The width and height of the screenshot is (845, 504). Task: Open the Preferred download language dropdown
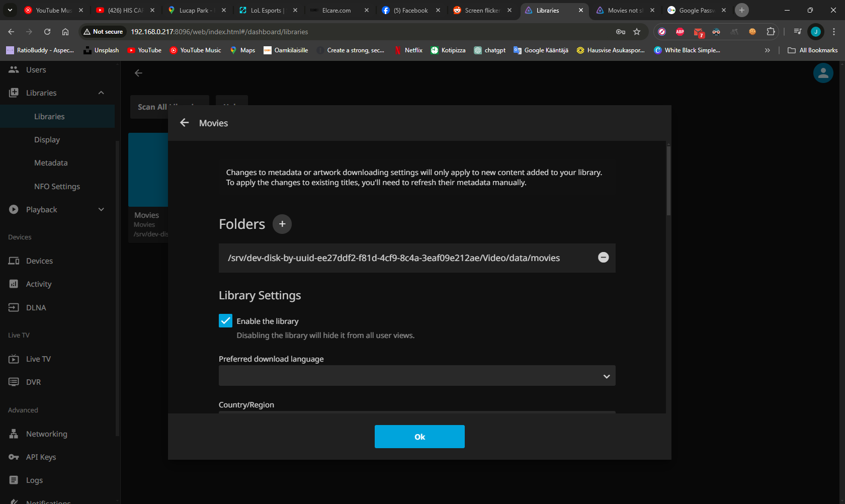tap(416, 376)
